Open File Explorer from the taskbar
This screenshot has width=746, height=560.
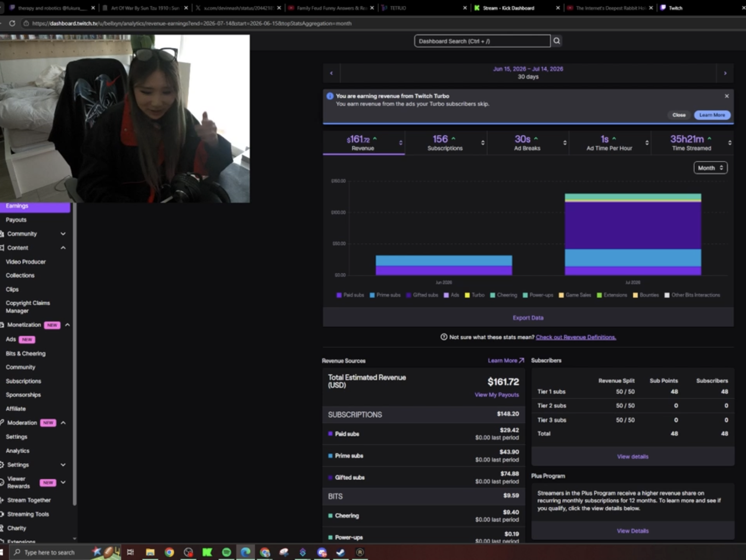tap(150, 552)
